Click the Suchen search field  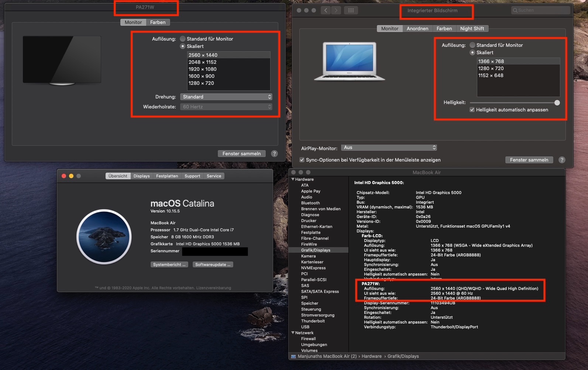click(x=541, y=10)
